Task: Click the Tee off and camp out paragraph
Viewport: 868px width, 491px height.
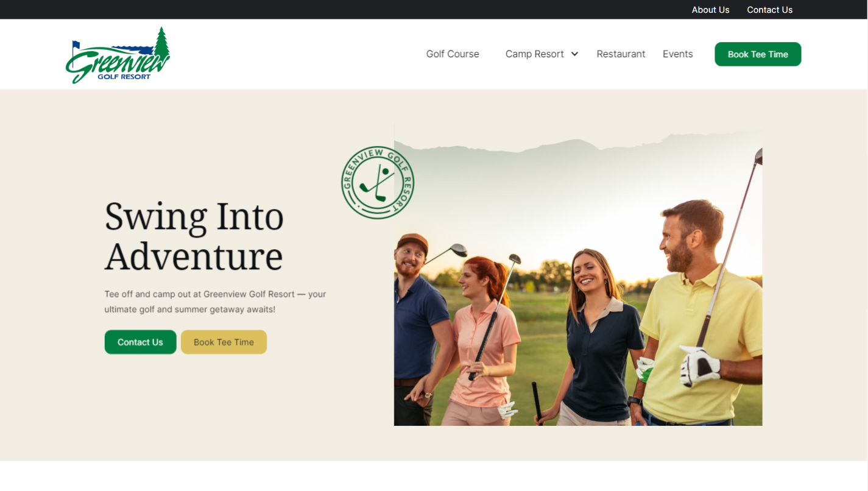Action: coord(216,302)
